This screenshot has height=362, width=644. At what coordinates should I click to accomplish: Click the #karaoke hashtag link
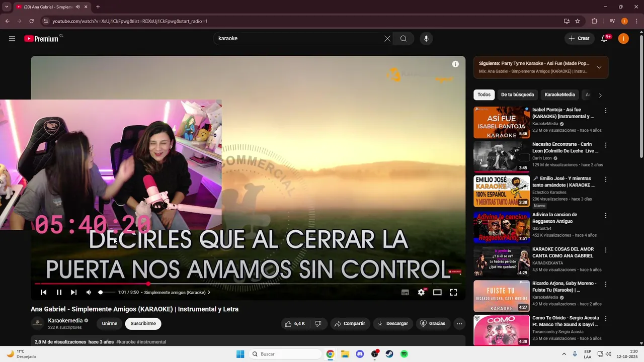126,342
